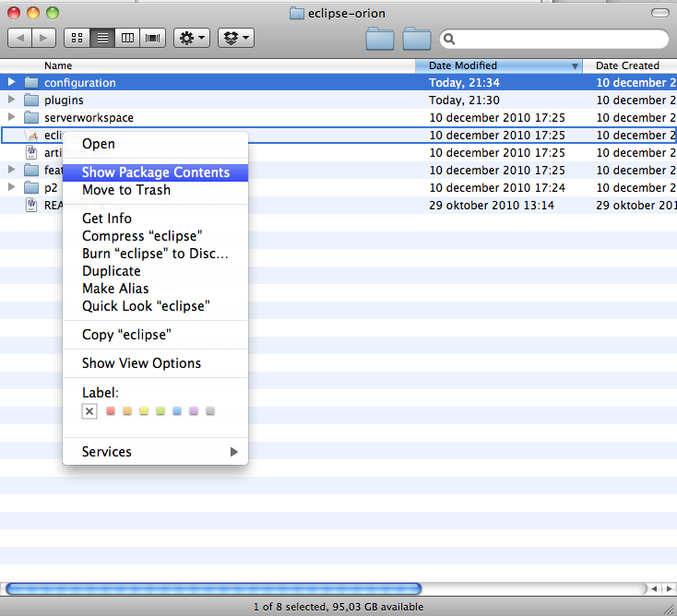The height and width of the screenshot is (616, 677).
Task: Select the serverworkspace folder icon
Action: [31, 117]
